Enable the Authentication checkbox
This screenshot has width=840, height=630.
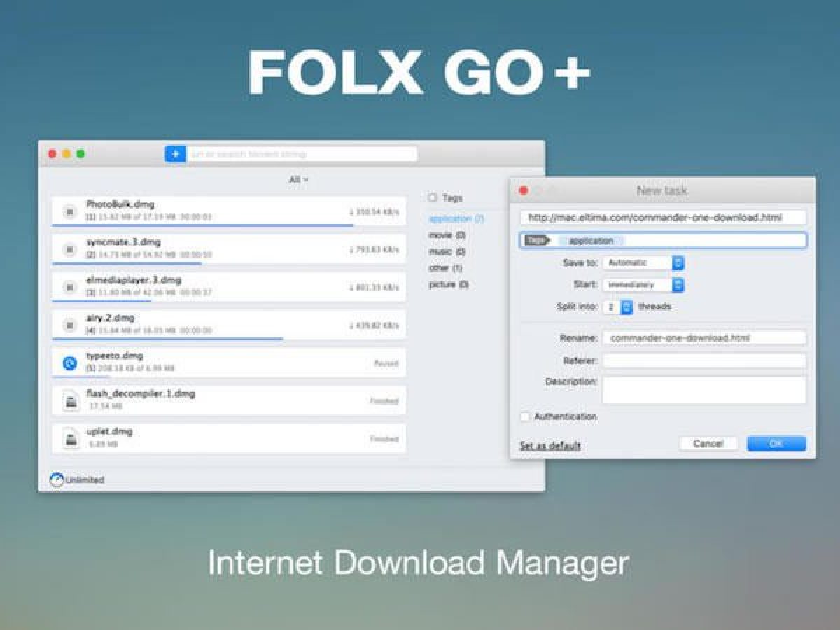525,416
